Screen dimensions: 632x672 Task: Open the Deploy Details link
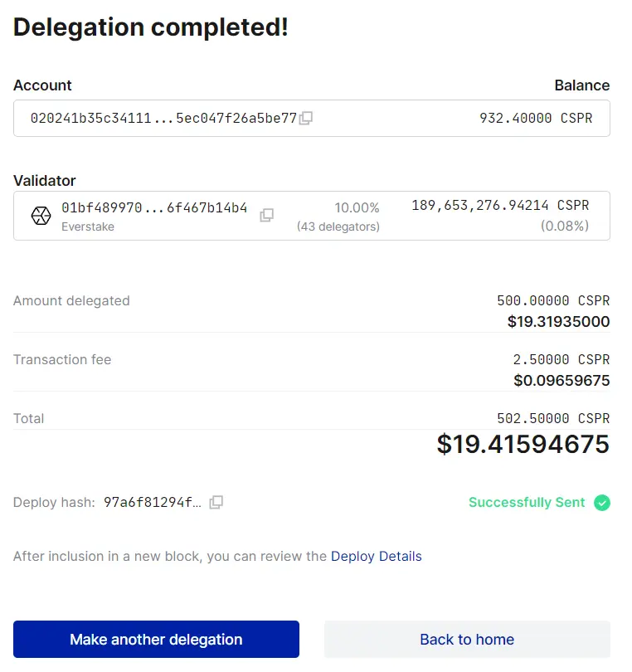coord(376,556)
